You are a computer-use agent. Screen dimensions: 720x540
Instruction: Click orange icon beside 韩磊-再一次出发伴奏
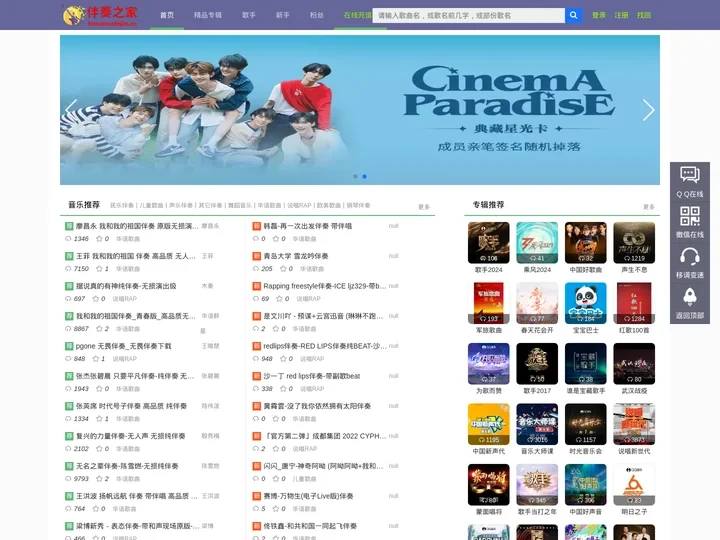[x=257, y=226]
